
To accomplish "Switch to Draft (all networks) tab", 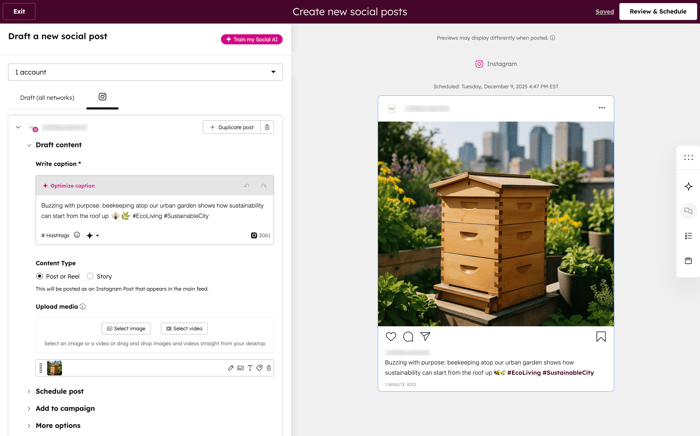I will click(47, 98).
